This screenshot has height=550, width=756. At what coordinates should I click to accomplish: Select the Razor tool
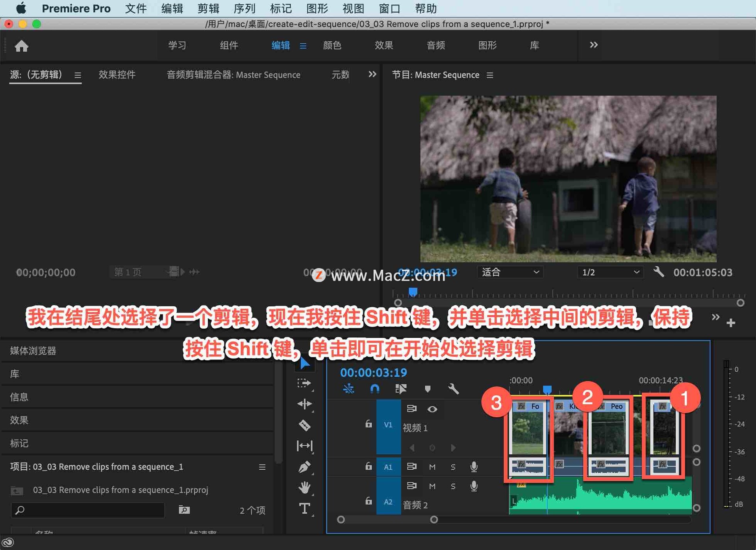[x=304, y=426]
